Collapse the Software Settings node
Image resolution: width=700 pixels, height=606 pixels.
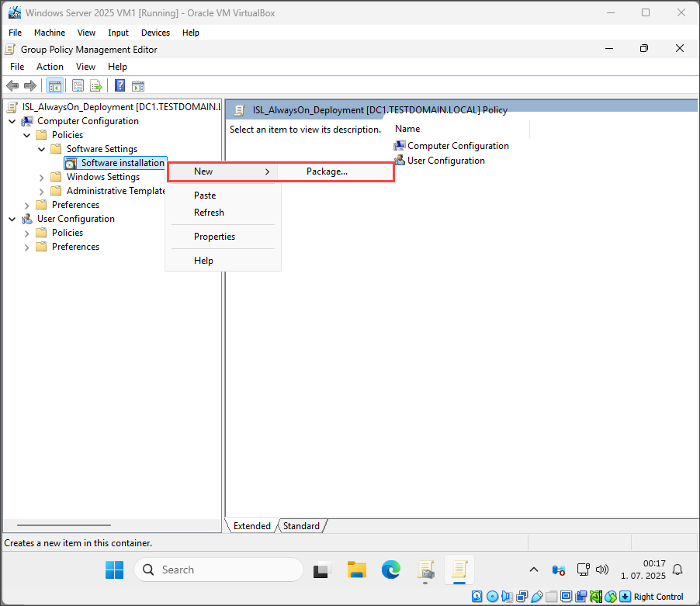[41, 149]
